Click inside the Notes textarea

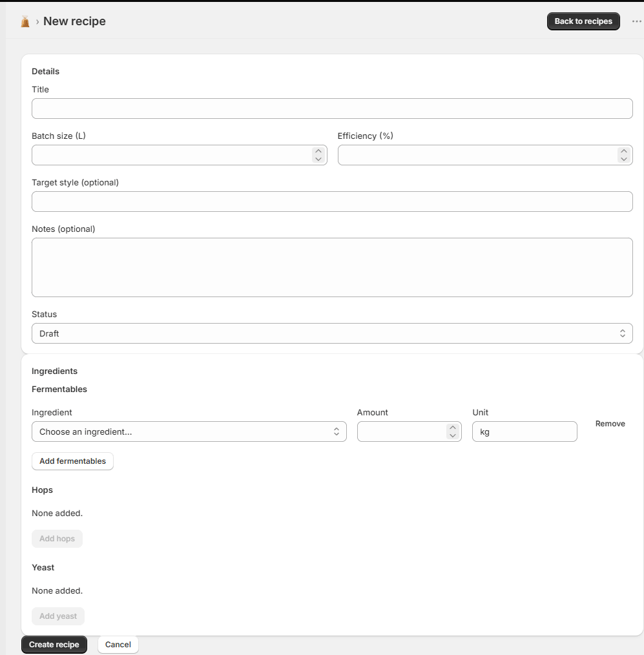(x=332, y=267)
